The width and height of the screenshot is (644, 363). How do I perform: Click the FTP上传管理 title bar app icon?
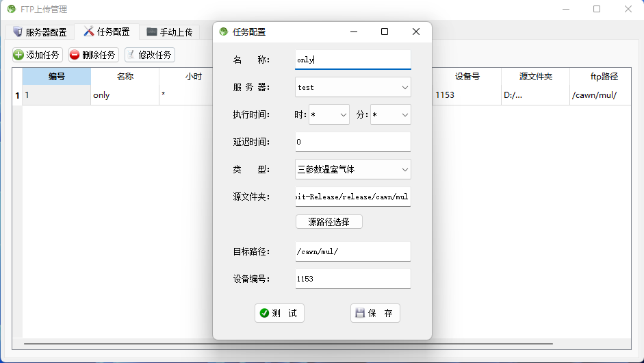pyautogui.click(x=12, y=9)
